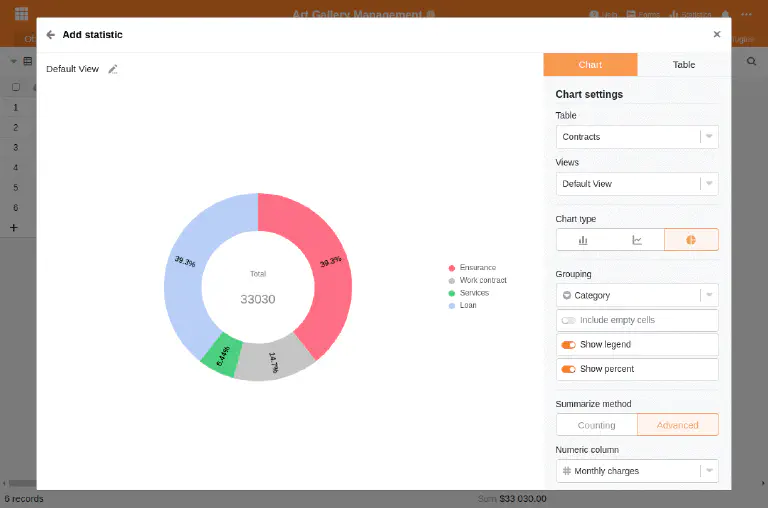This screenshot has width=768, height=508.
Task: Click the Ensurance legend entry
Action: coord(473,267)
